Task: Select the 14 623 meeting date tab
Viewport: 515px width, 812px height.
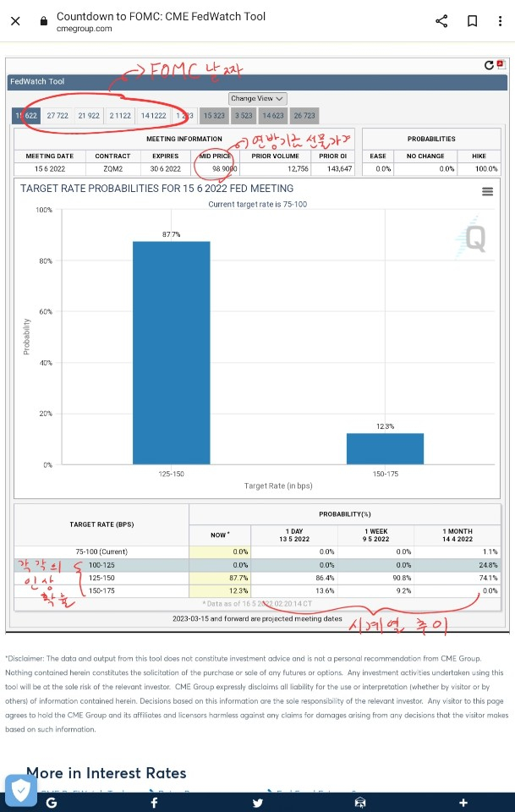Action: click(273, 116)
